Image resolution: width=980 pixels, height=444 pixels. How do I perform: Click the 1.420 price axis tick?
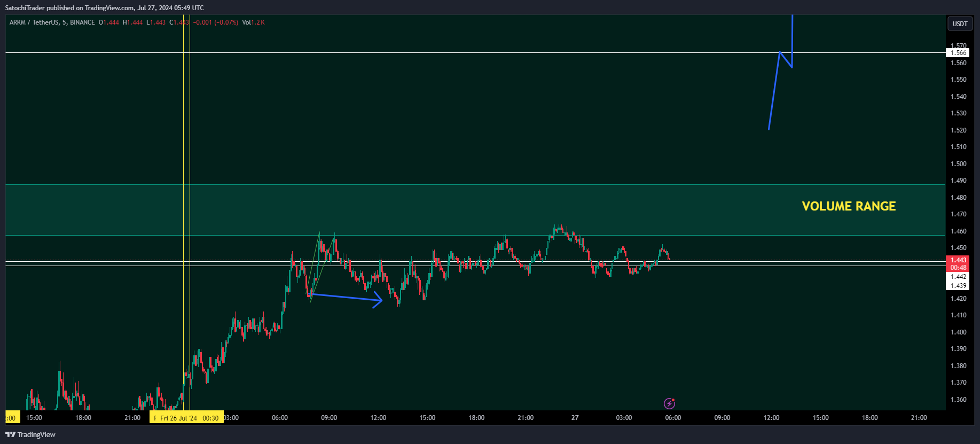pyautogui.click(x=958, y=299)
